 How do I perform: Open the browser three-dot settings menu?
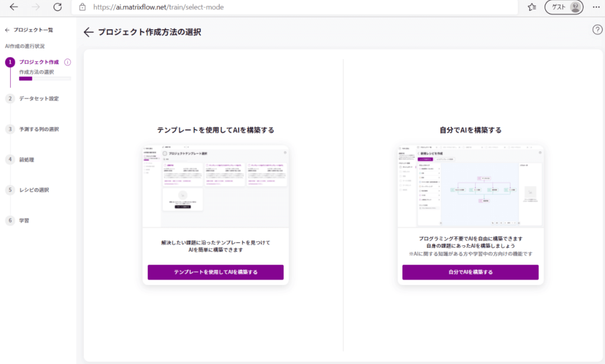[595, 7]
